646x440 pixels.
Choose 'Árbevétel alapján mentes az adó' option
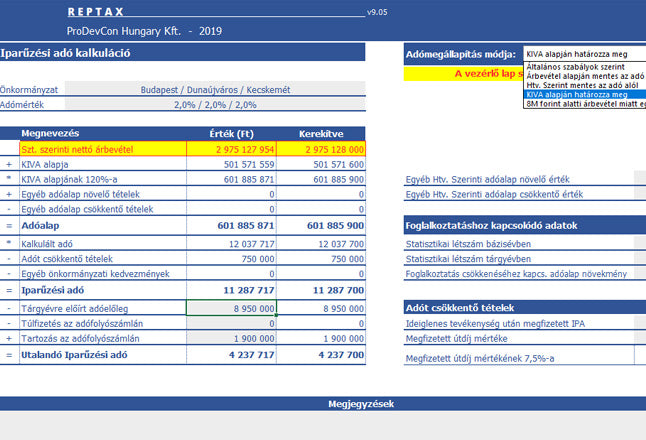(583, 76)
